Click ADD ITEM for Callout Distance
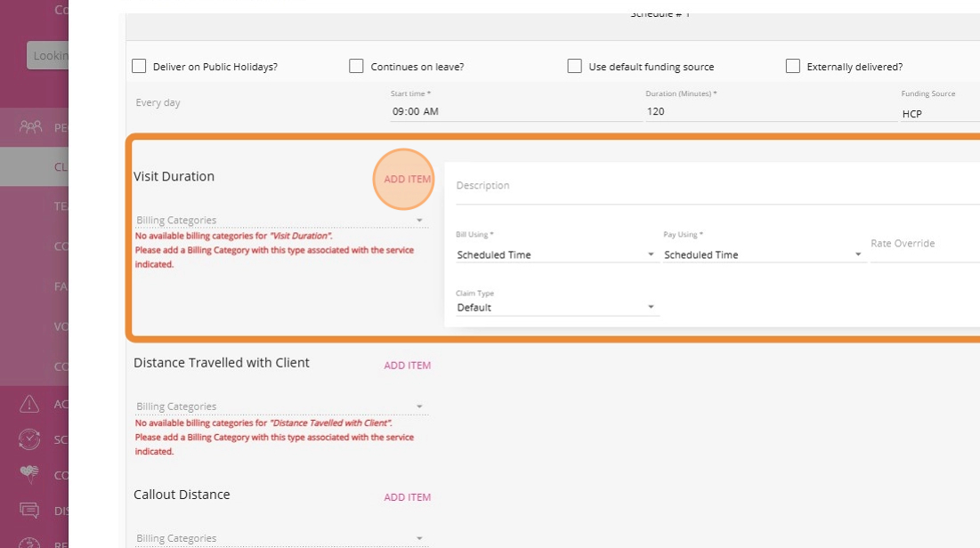 point(407,497)
